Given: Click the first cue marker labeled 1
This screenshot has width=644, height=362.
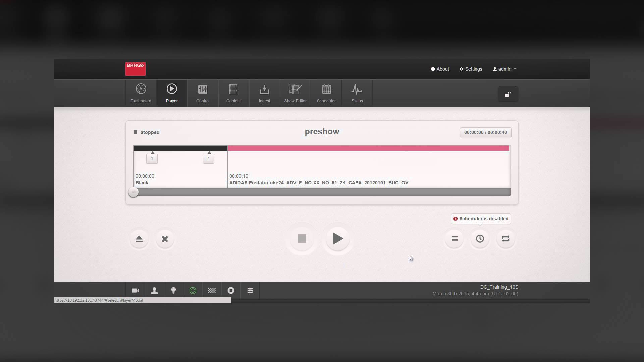Looking at the screenshot, I should (x=152, y=158).
